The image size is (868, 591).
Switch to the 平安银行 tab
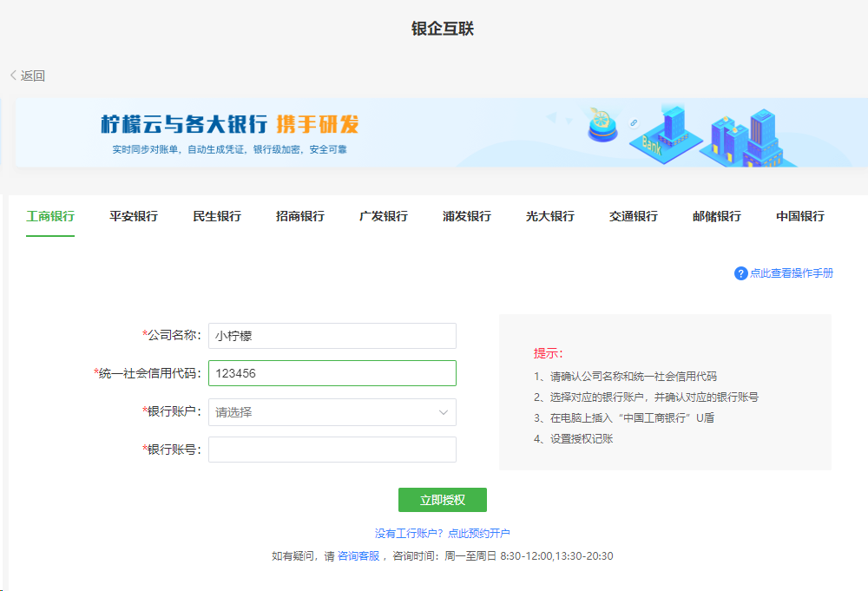coord(132,216)
